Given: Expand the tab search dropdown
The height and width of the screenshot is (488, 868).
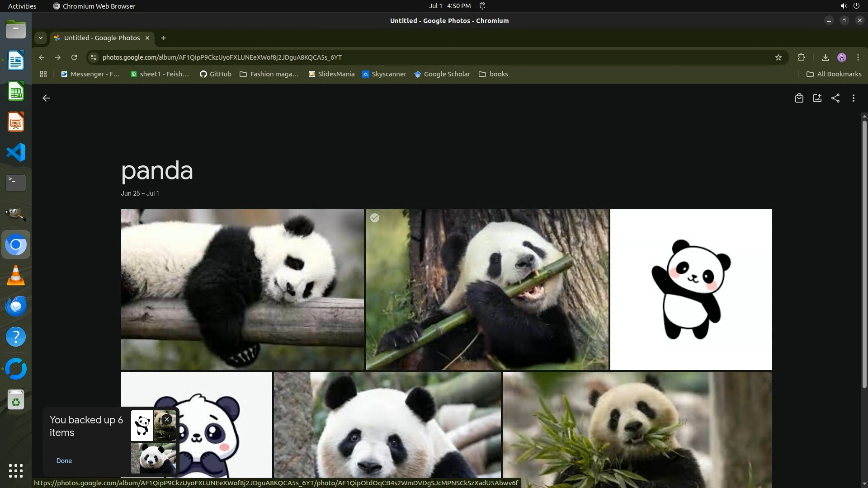Looking at the screenshot, I should (41, 38).
